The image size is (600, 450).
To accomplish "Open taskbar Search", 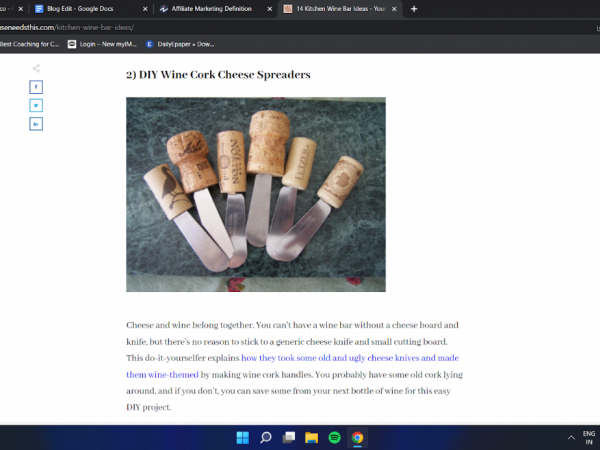I will 266,438.
